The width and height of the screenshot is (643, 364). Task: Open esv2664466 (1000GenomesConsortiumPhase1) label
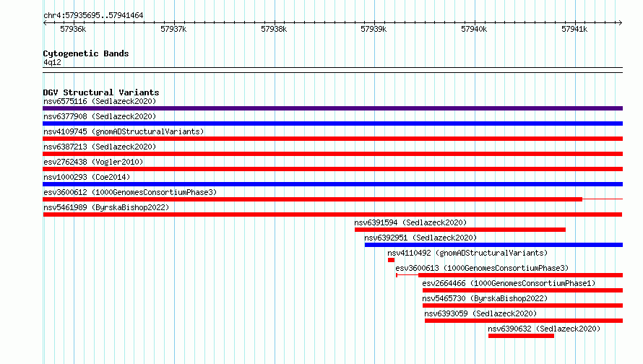coord(509,283)
